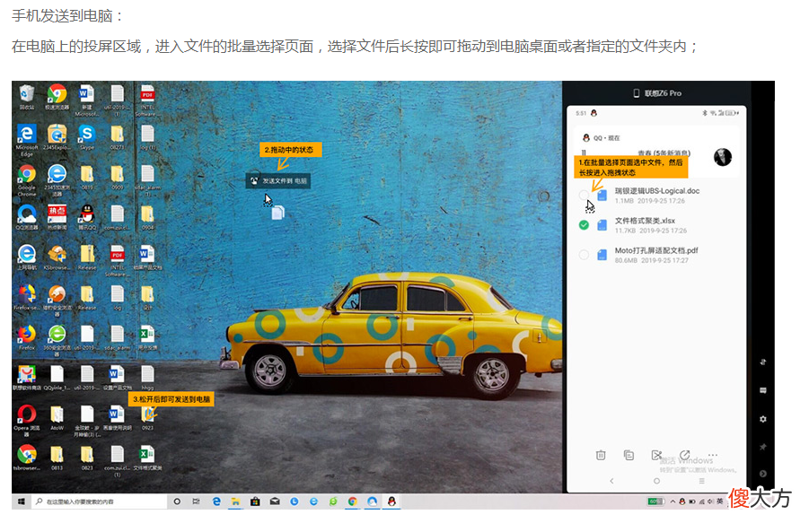Tap the cut scissors icon in phone toolbar
The height and width of the screenshot is (532, 809).
[656, 455]
